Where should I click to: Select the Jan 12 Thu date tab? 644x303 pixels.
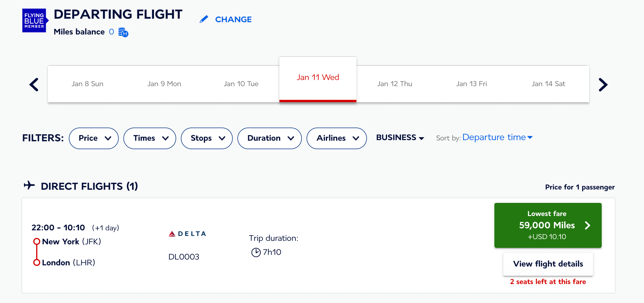pos(395,84)
